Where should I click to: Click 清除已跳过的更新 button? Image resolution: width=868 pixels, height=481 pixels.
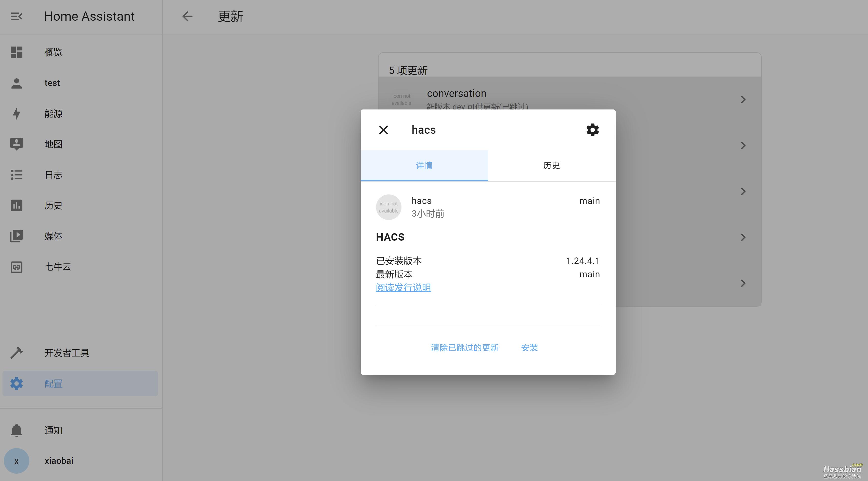pyautogui.click(x=465, y=348)
